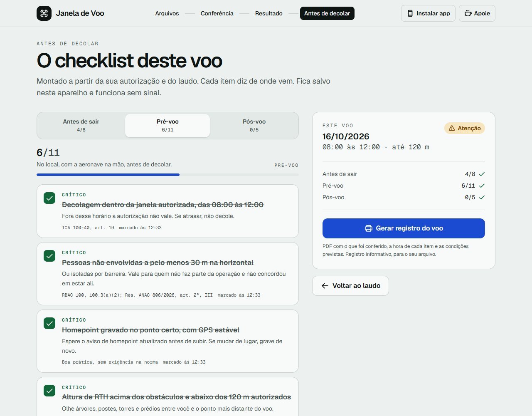Click the large 6/11 progress count
The height and width of the screenshot is (416, 532).
(x=48, y=153)
